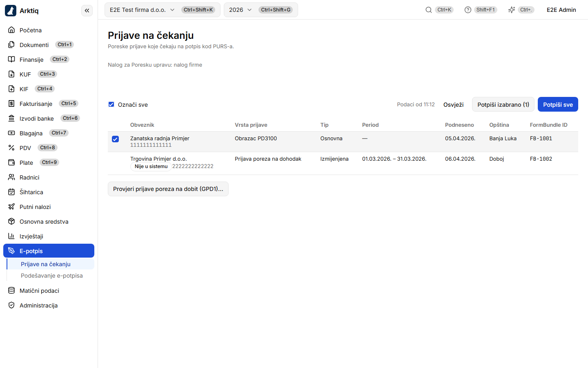Image resolution: width=588 pixels, height=368 pixels.
Task: Click the Trgovina Primjer d.o.o. row name
Action: [158, 159]
